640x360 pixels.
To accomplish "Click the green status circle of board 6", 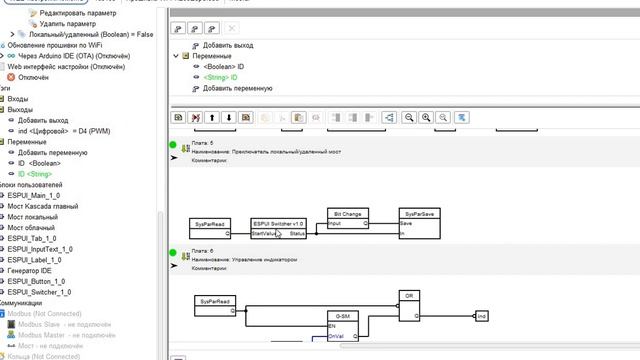I will point(173,253).
